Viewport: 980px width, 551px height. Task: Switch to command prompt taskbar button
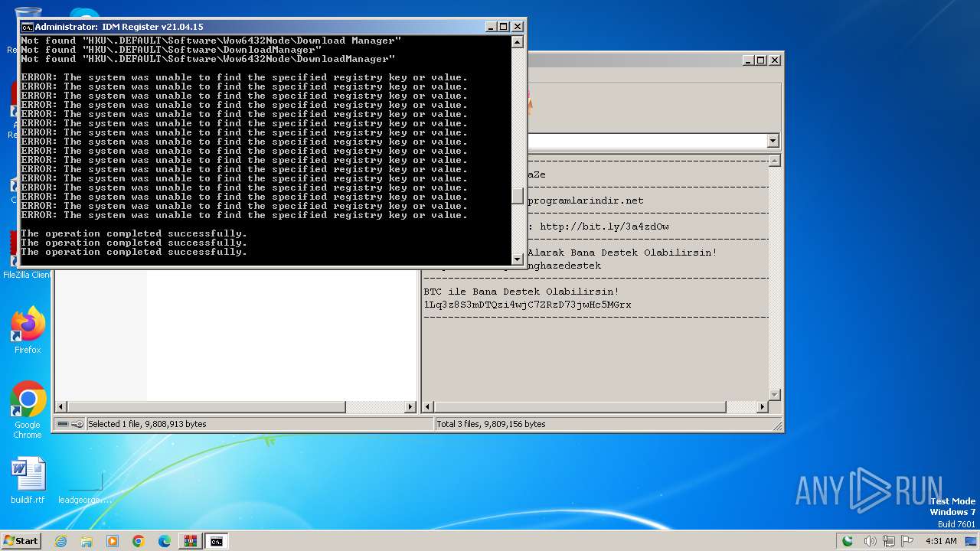(217, 541)
